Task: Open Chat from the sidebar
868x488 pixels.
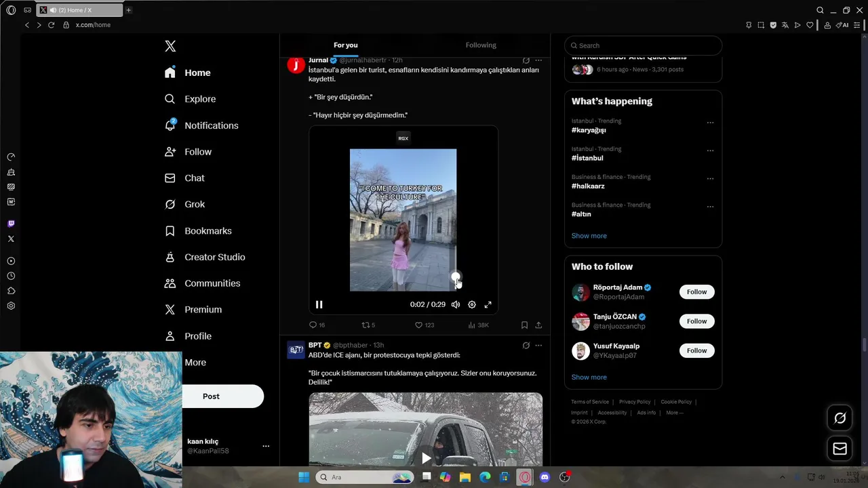Action: 184,178
